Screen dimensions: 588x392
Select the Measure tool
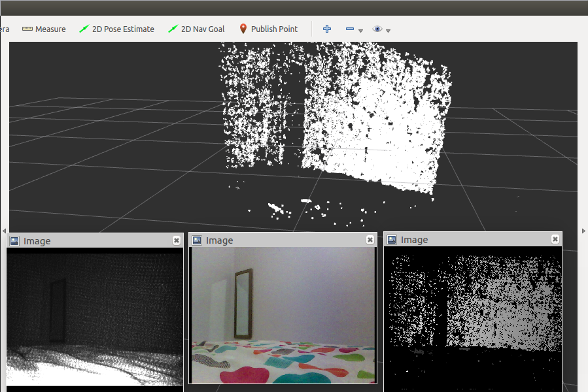click(x=43, y=29)
